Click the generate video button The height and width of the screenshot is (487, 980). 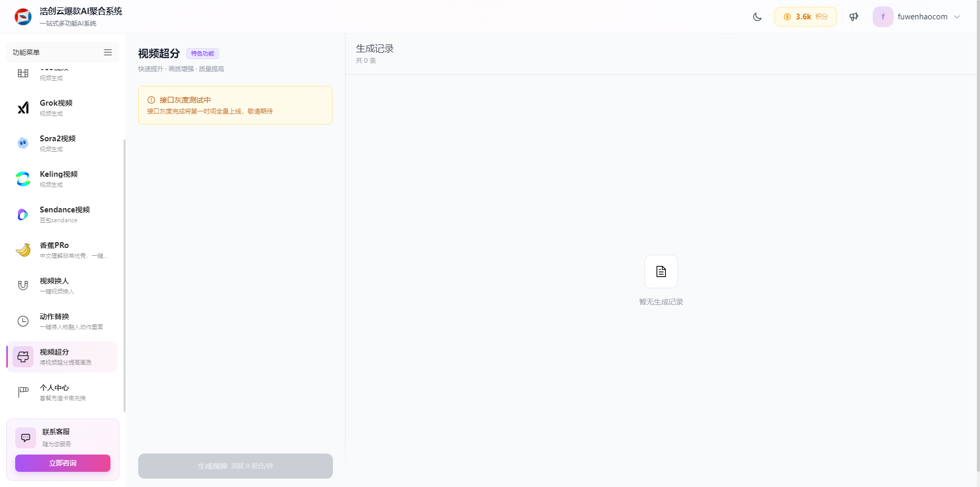tap(235, 466)
